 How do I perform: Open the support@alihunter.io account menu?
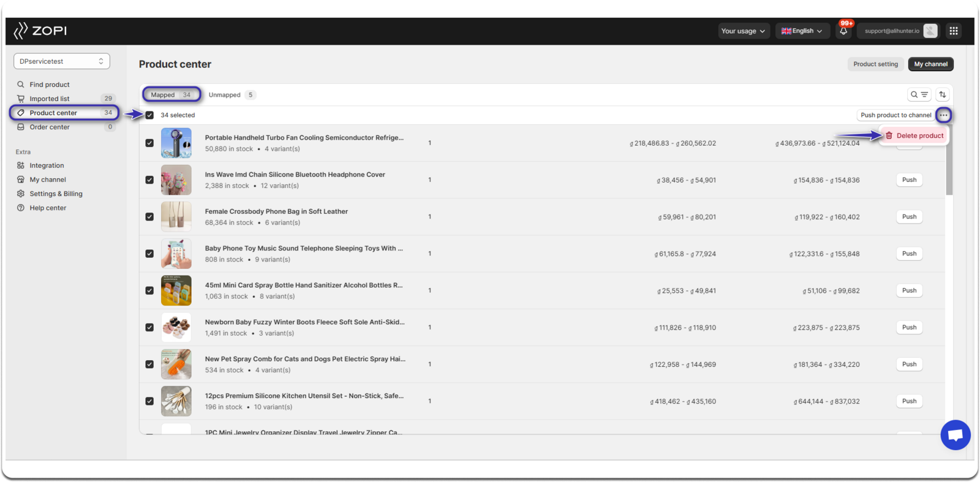(x=898, y=31)
